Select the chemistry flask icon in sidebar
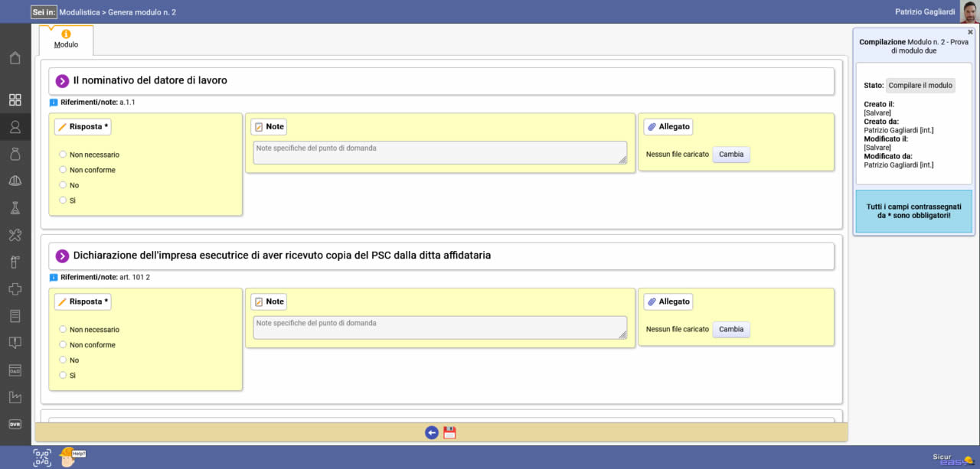980x469 pixels. 15,207
